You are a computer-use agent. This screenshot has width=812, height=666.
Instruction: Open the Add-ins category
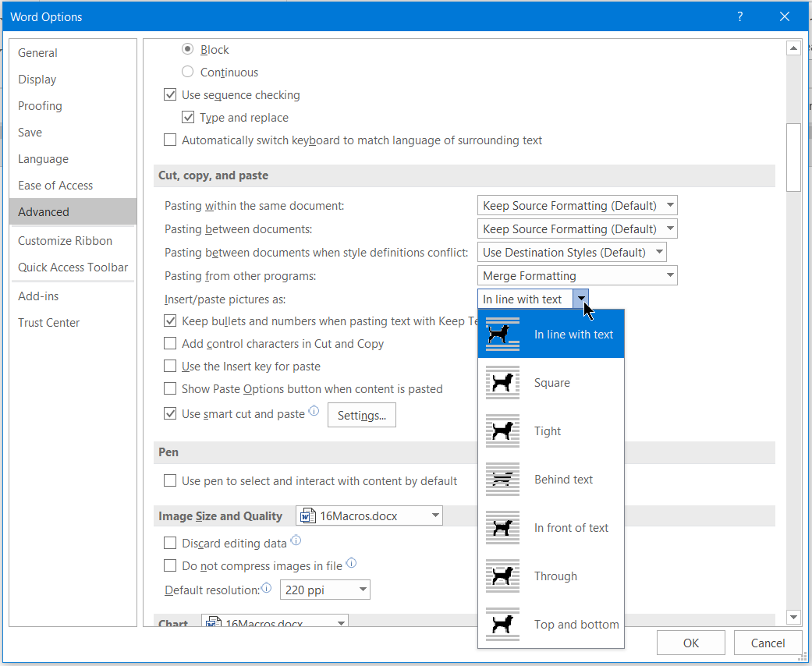pos(73,296)
